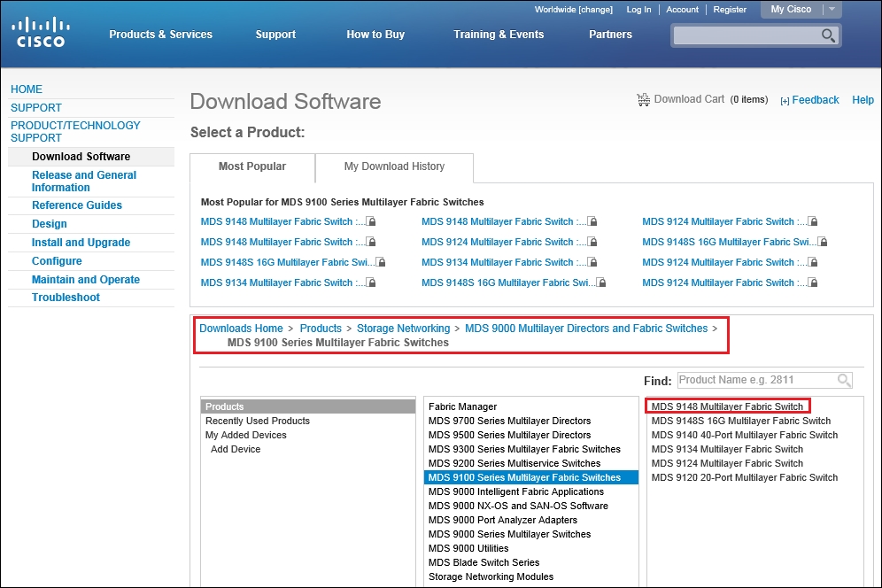Screen dimensions: 882x588
Task: Switch to Most Popular tab
Action: 252,167
